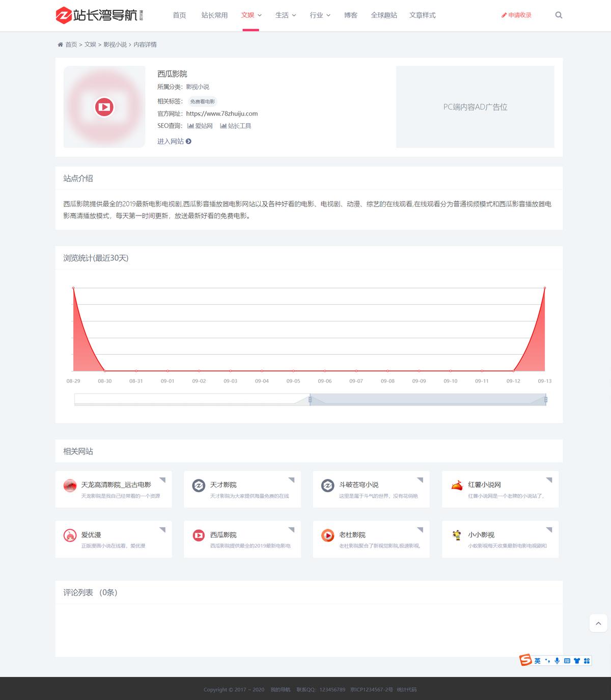Click the 京ICP1234567-2号 footer link

pyautogui.click(x=371, y=690)
